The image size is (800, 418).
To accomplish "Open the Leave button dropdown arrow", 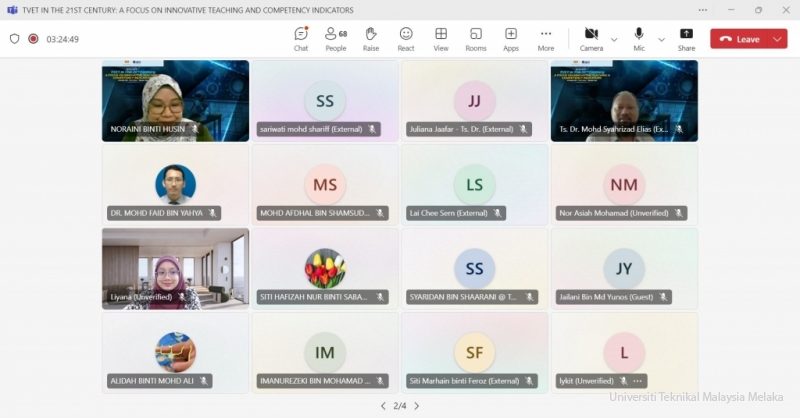I will 778,39.
